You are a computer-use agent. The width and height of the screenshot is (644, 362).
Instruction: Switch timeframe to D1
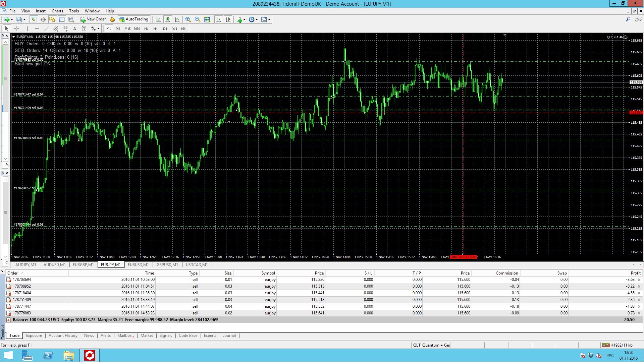[x=165, y=28]
